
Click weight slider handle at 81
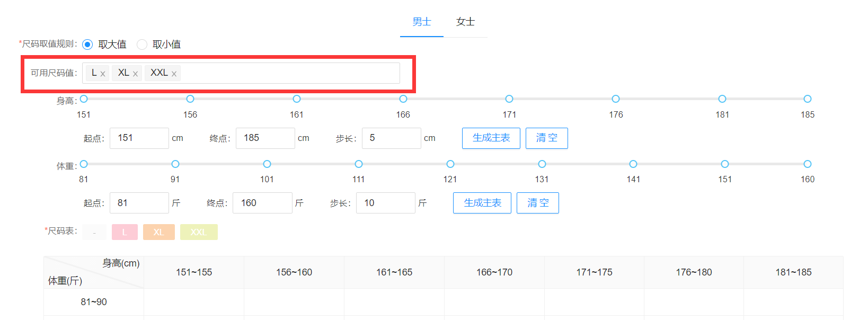pos(84,164)
